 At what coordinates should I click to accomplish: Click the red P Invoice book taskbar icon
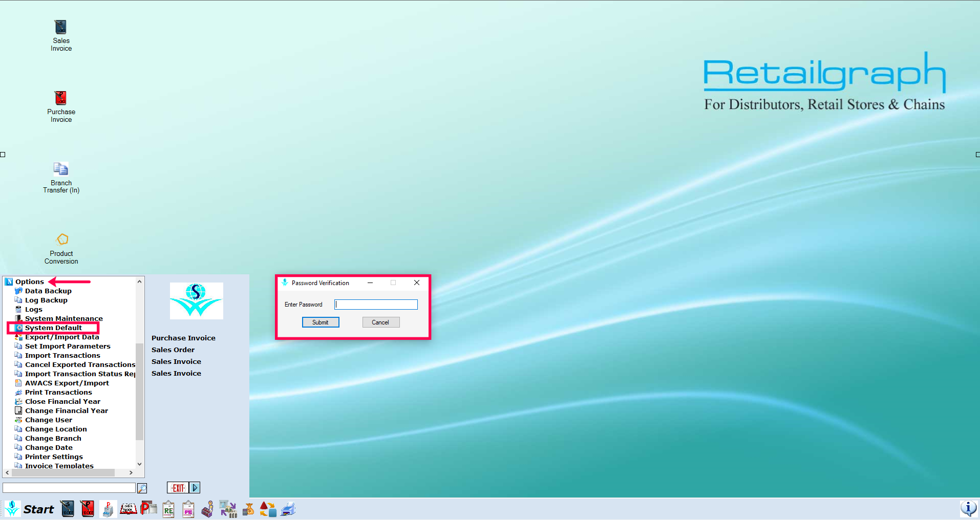tap(88, 509)
